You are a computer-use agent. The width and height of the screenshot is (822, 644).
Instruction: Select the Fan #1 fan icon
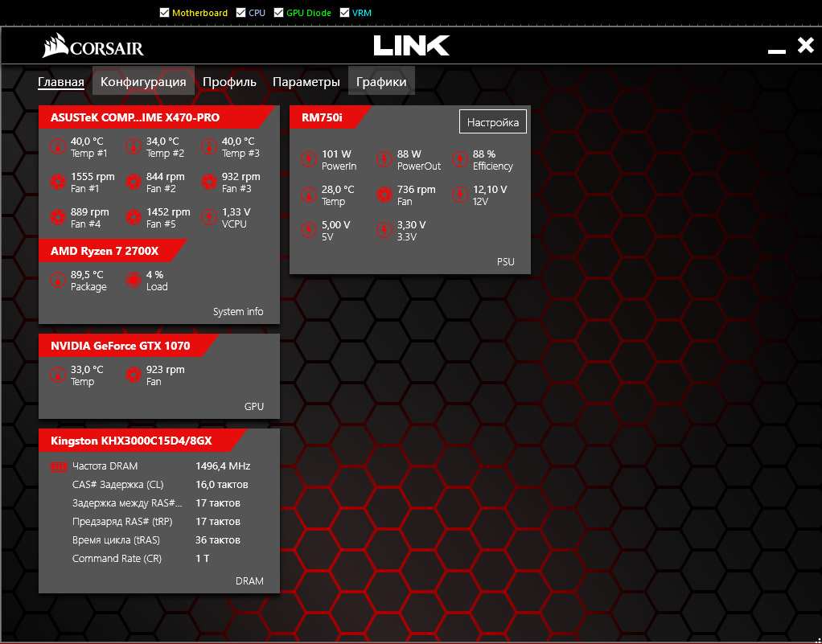[58, 183]
